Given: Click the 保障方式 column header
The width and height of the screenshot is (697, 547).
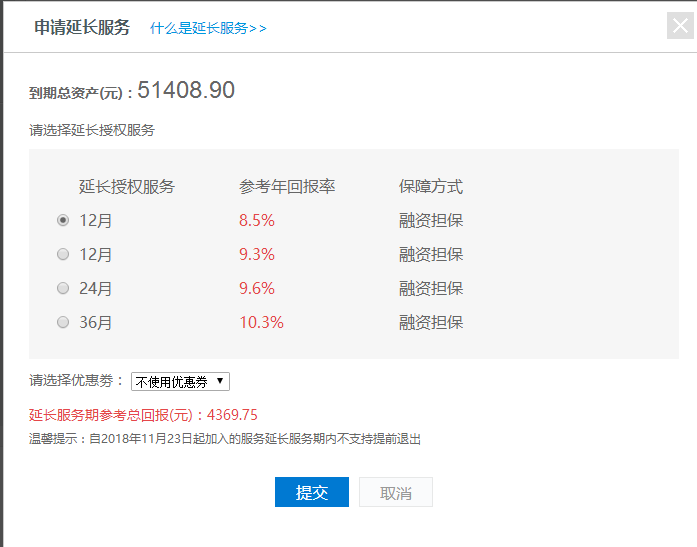Looking at the screenshot, I should (x=431, y=187).
